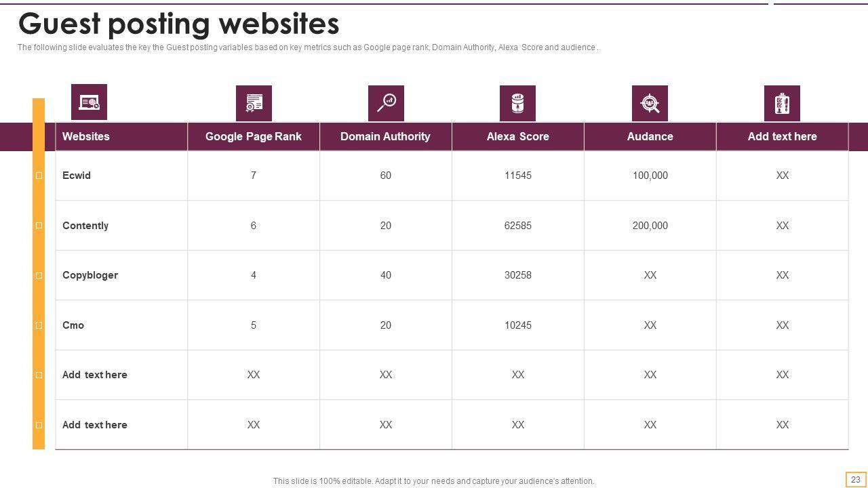Viewport: 868px width, 488px height.
Task: Select the Google Page Rank header
Action: tap(254, 136)
